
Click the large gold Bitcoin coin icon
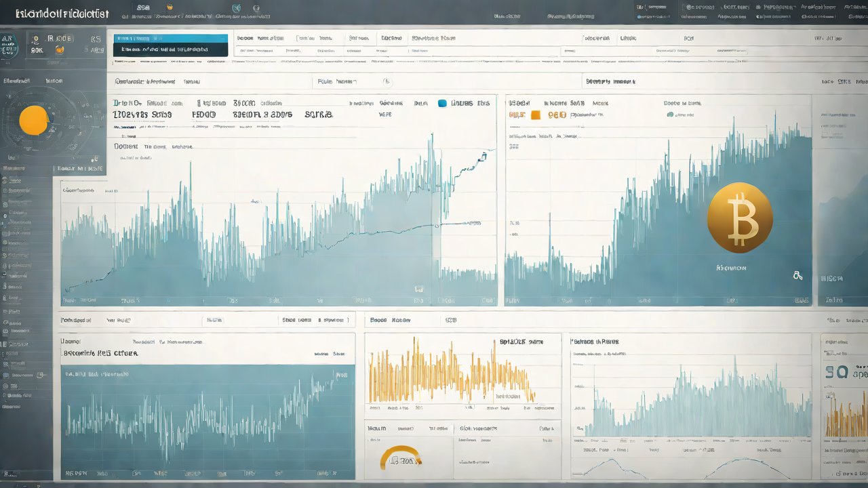[x=739, y=218]
